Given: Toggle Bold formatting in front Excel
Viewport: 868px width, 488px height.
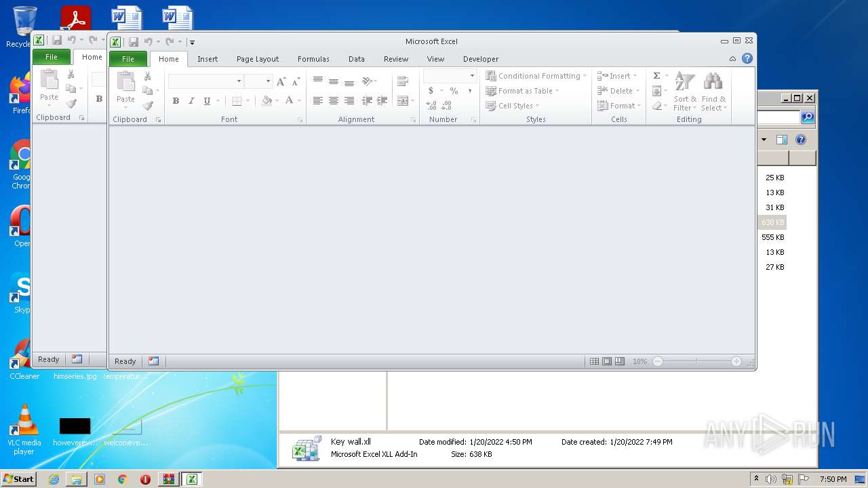Looking at the screenshot, I should point(176,101).
